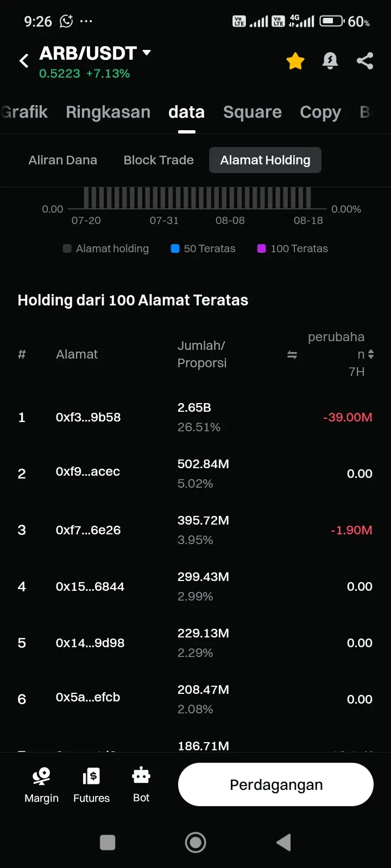Sort by perubahan 7H column arrows
Screen dimensions: 391x868
pos(371,354)
